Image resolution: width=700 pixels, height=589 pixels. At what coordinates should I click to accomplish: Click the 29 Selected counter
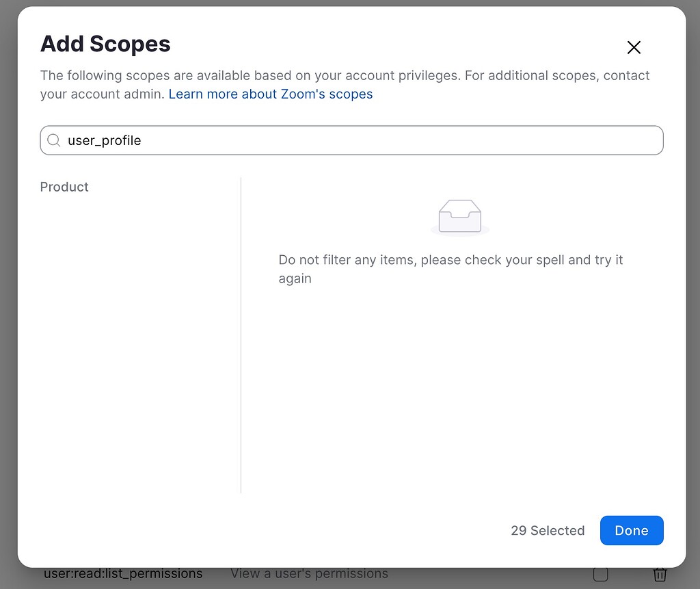[x=547, y=530]
